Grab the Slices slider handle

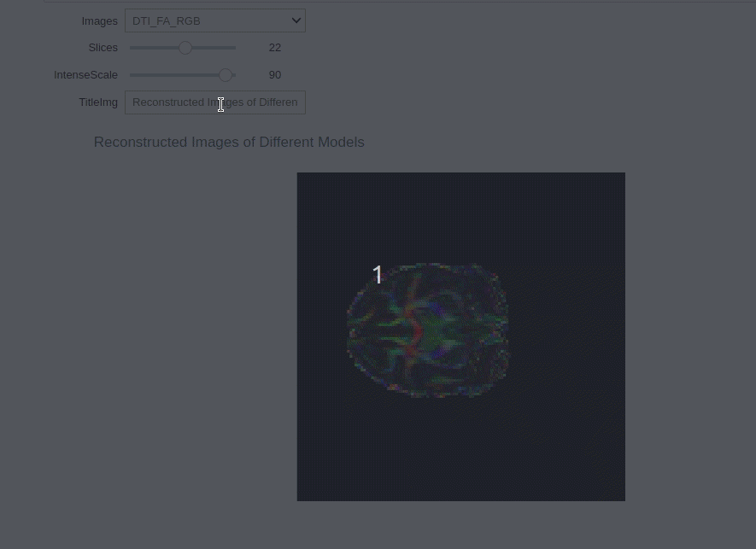tap(185, 48)
